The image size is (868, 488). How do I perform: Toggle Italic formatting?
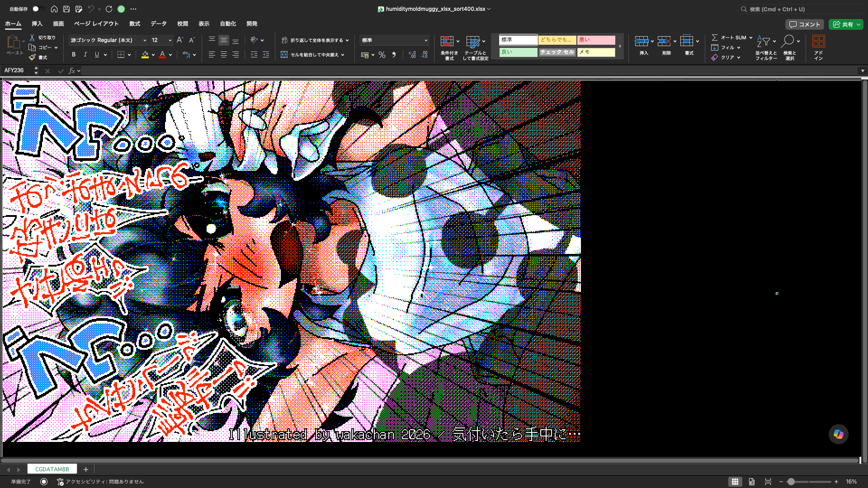coord(85,55)
